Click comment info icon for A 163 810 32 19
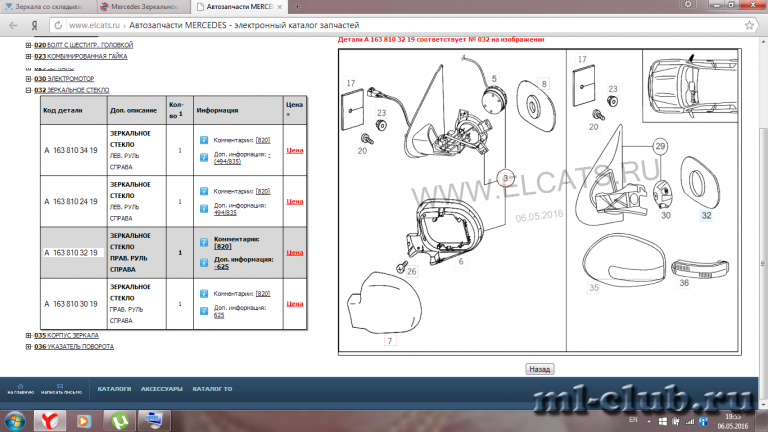The height and width of the screenshot is (432, 768). 204,242
